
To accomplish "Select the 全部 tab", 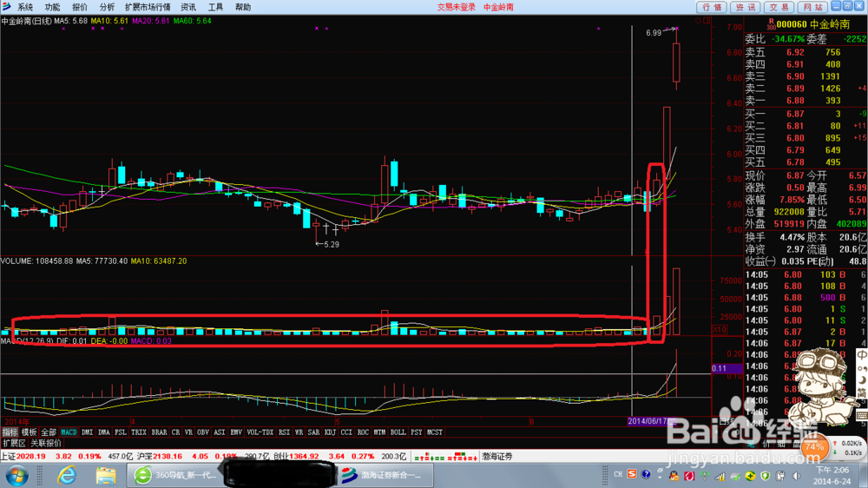I will tap(48, 432).
